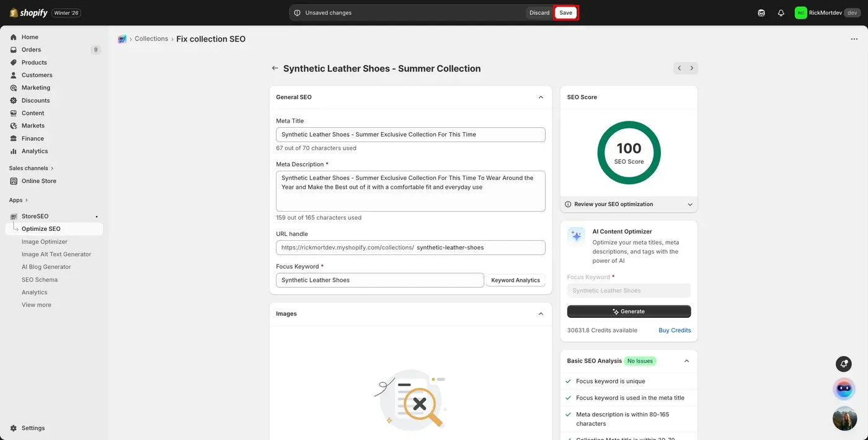This screenshot has width=868, height=440.
Task: Open StoreSEO Analytics submenu item
Action: click(35, 292)
